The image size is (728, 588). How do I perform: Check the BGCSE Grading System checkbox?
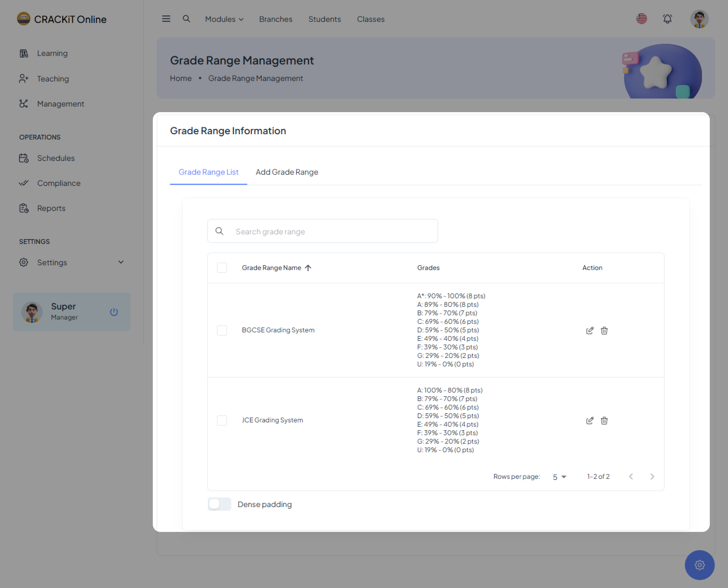222,330
